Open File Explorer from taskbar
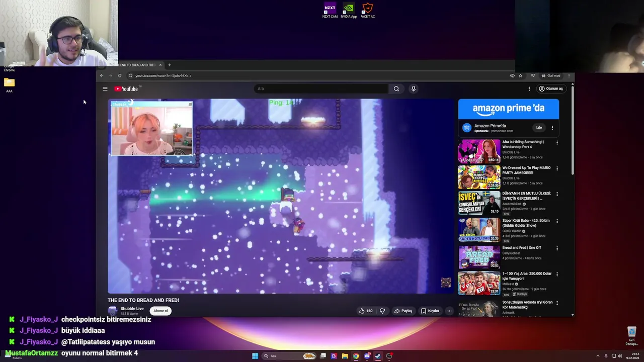Viewport: 644px width, 362px height. [x=345, y=356]
